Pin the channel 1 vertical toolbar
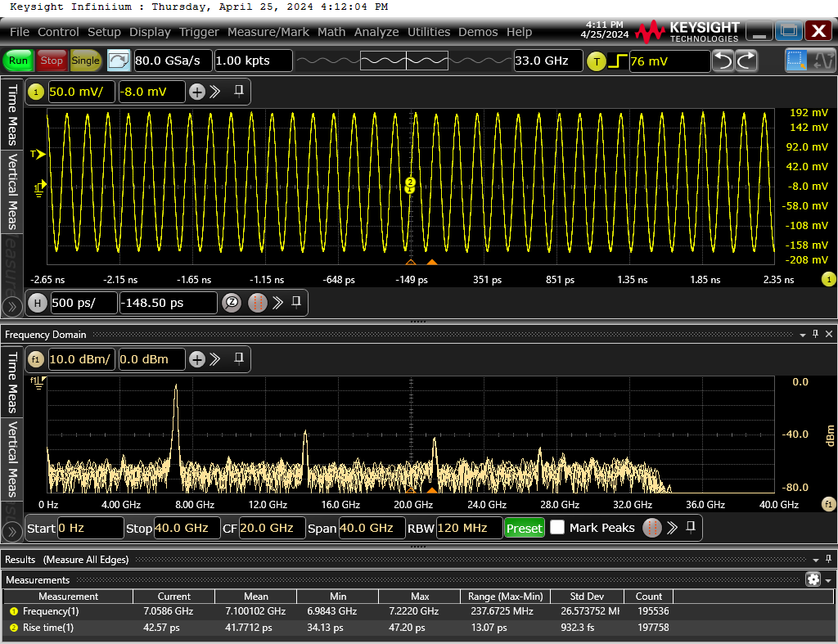The width and height of the screenshot is (838, 644). [239, 91]
